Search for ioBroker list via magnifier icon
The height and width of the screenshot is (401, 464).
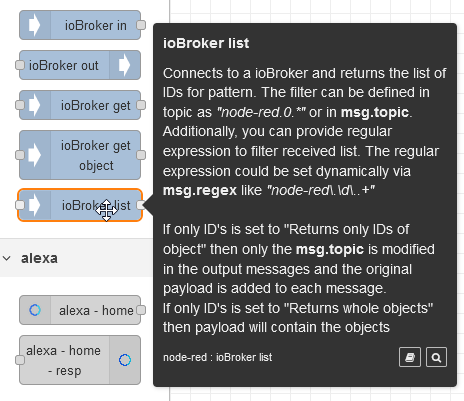tap(436, 357)
